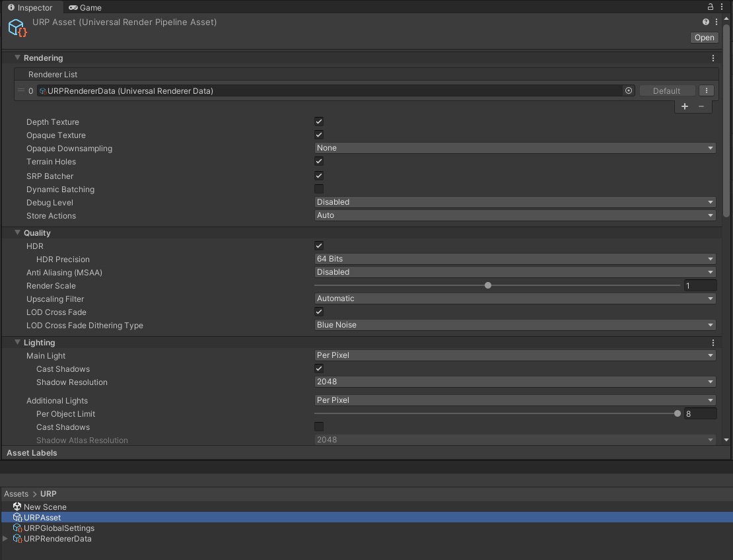Click the Inspector lock icon
733x560 pixels.
pos(711,7)
